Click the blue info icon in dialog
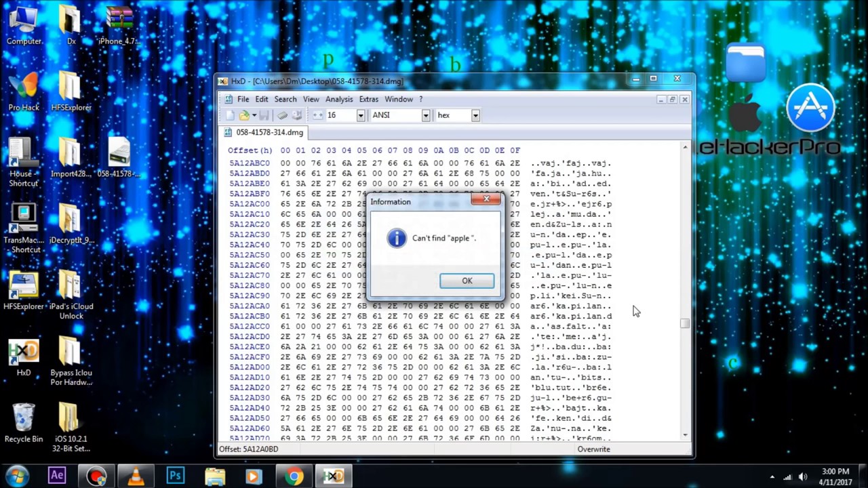The height and width of the screenshot is (488, 868). click(396, 238)
